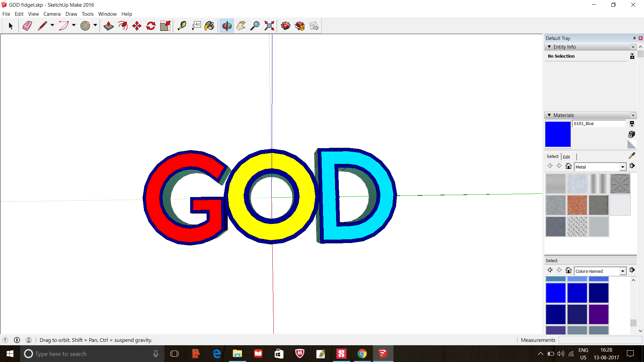Select the Tape Measure tool

click(181, 25)
